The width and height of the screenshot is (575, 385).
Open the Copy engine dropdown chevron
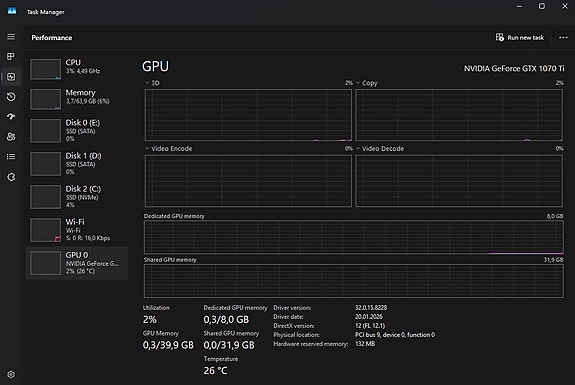tap(358, 83)
